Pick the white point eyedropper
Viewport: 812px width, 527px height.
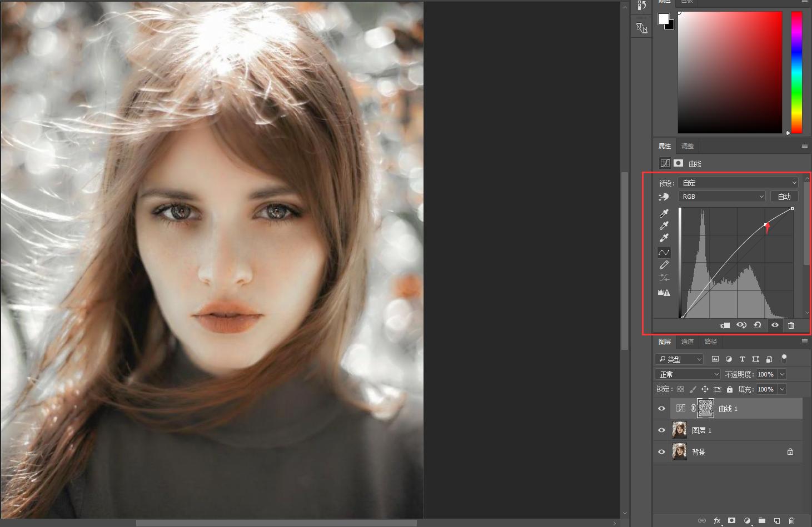[x=664, y=238]
